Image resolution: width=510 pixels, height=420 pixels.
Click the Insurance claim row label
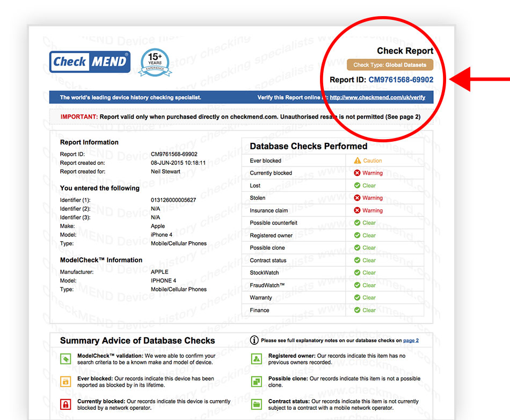pos(268,211)
